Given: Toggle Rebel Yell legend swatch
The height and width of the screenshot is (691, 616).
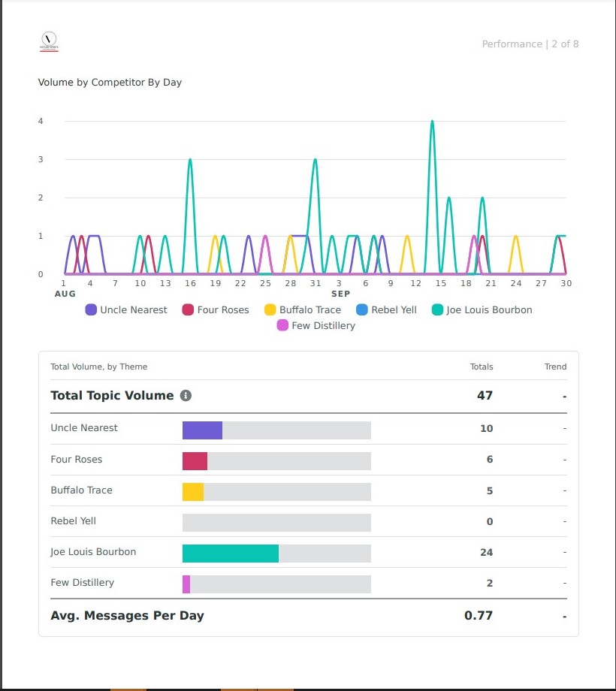Looking at the screenshot, I should click(362, 309).
